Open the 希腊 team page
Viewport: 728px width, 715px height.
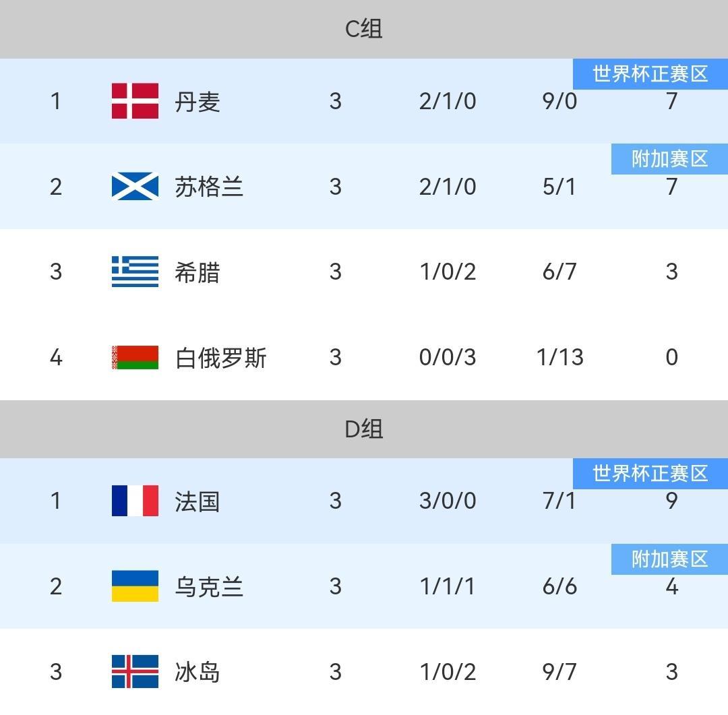click(197, 273)
